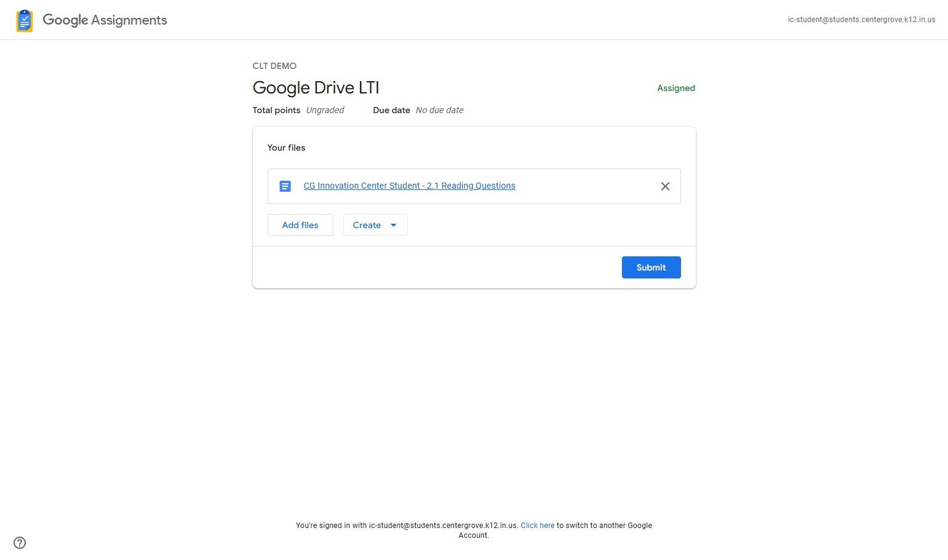Click the ic-student email address in the header
Viewport: 948px width, 560px height.
click(861, 19)
